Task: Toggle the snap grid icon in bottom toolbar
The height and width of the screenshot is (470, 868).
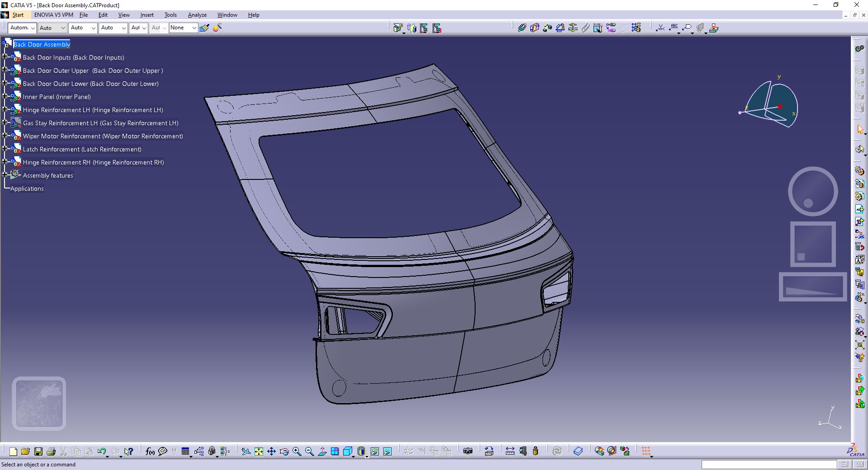Action: pyautogui.click(x=646, y=451)
